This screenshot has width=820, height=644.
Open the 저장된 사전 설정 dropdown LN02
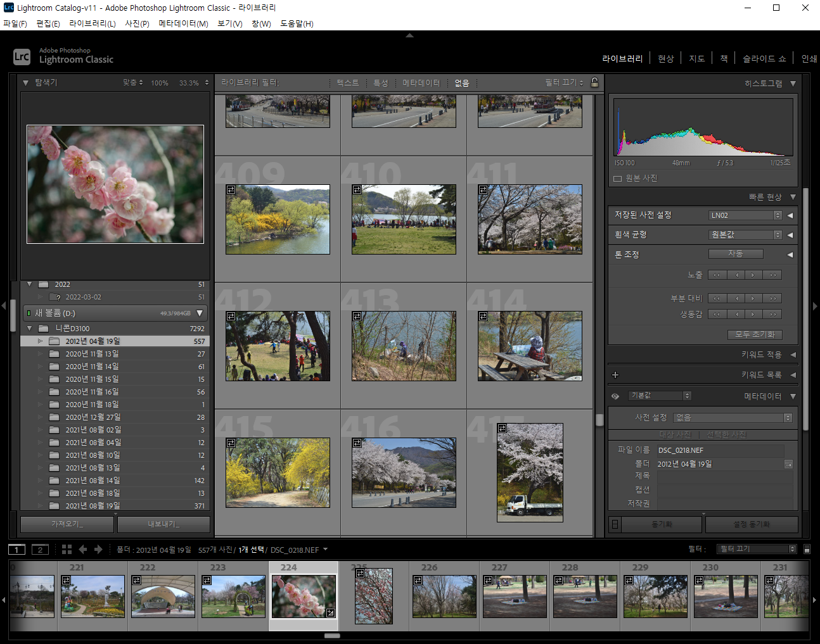click(x=745, y=215)
